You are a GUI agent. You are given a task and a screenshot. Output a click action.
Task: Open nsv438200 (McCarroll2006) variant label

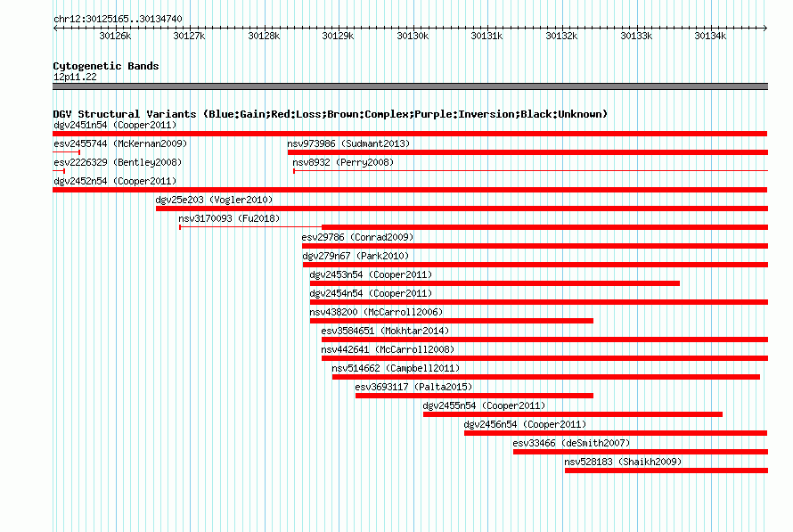tap(376, 312)
